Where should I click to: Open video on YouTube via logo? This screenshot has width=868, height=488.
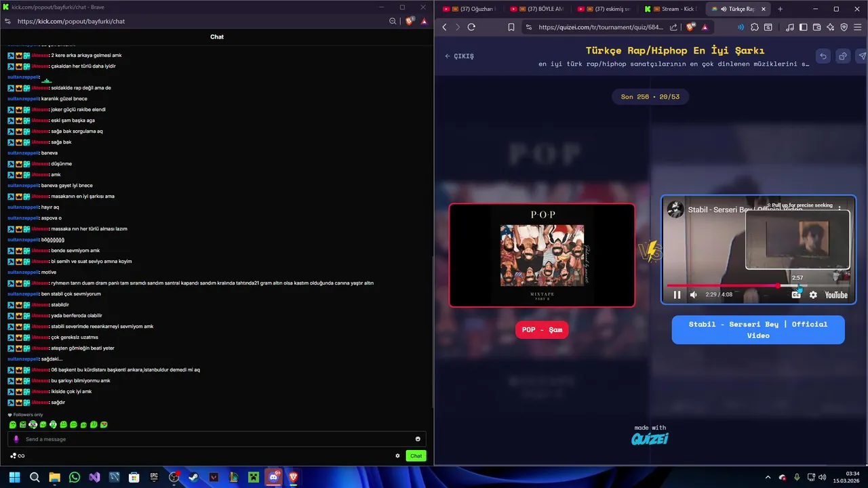[836, 295]
